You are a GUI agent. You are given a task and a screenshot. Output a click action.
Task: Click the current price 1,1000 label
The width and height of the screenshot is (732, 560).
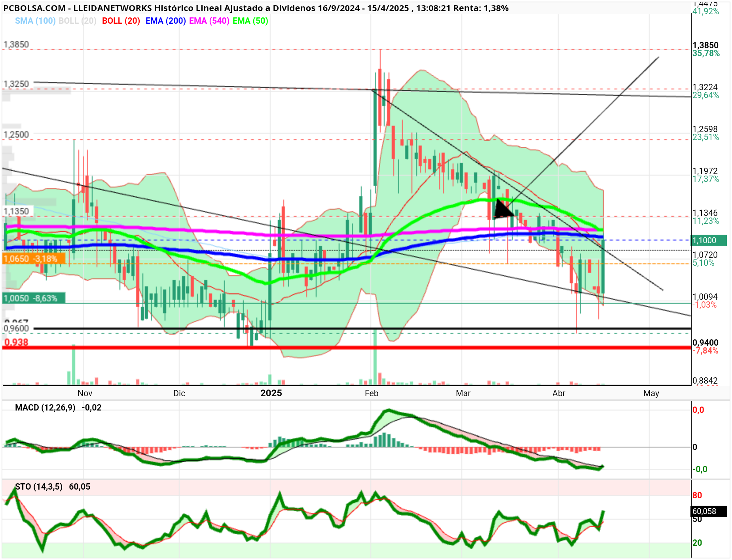pyautogui.click(x=709, y=240)
